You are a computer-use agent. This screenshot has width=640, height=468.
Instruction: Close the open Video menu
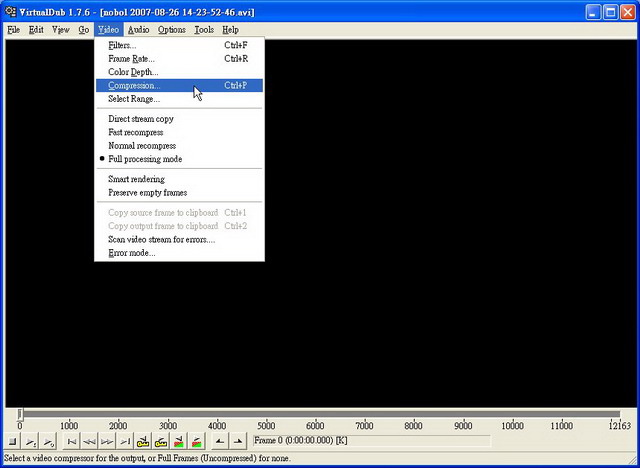[x=108, y=30]
